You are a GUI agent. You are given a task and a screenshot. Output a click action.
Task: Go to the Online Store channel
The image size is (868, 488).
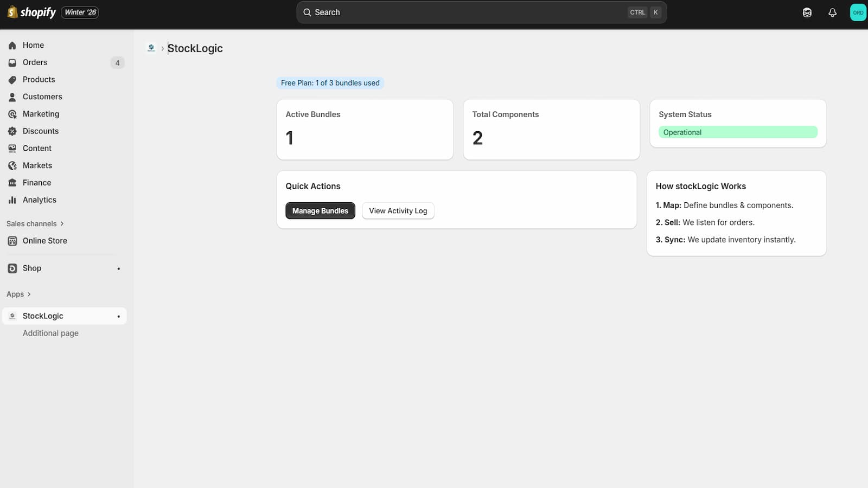(x=44, y=241)
